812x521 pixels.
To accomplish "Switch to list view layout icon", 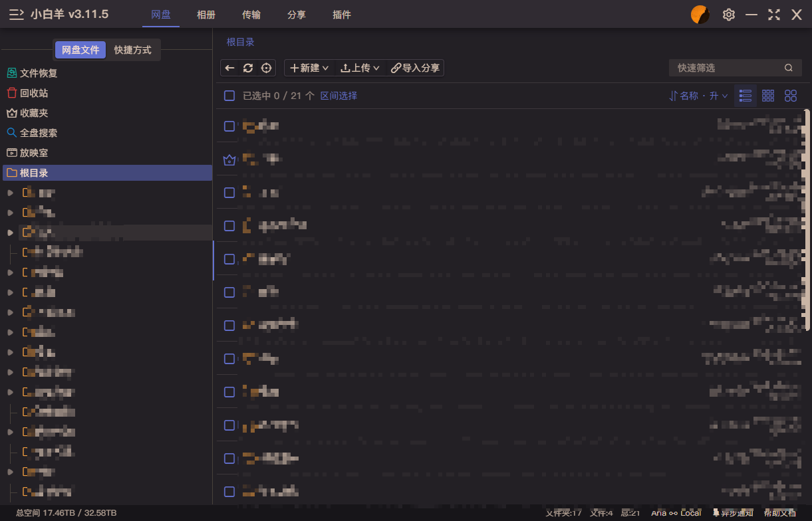I will click(x=745, y=96).
